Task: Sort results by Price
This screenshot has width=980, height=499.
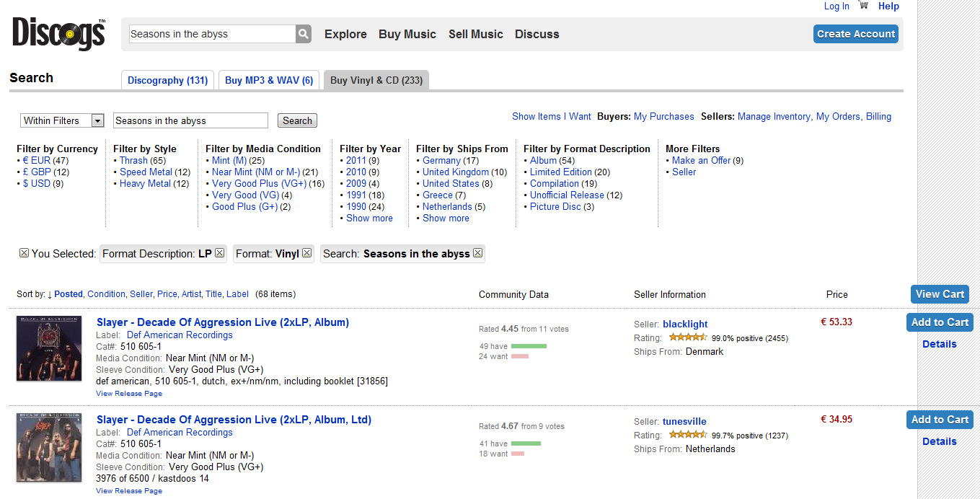Action: coord(167,294)
